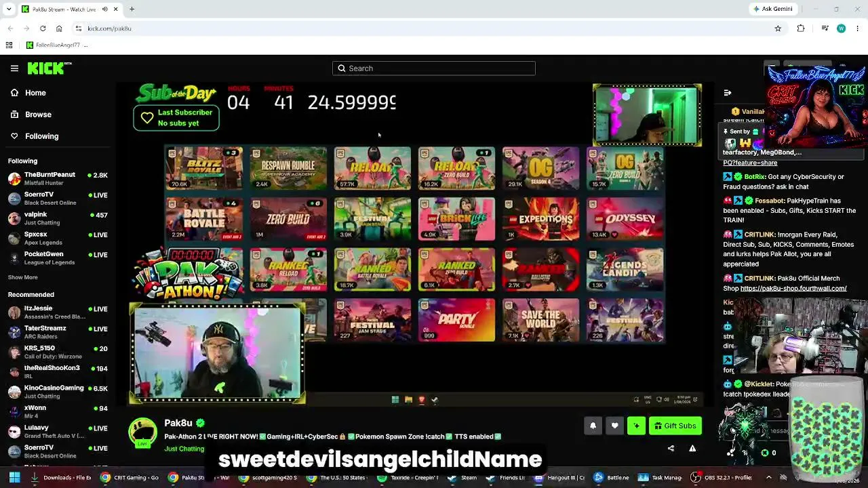This screenshot has width=868, height=488.
Task: Click the Party Royale tile in the stream
Action: [456, 320]
